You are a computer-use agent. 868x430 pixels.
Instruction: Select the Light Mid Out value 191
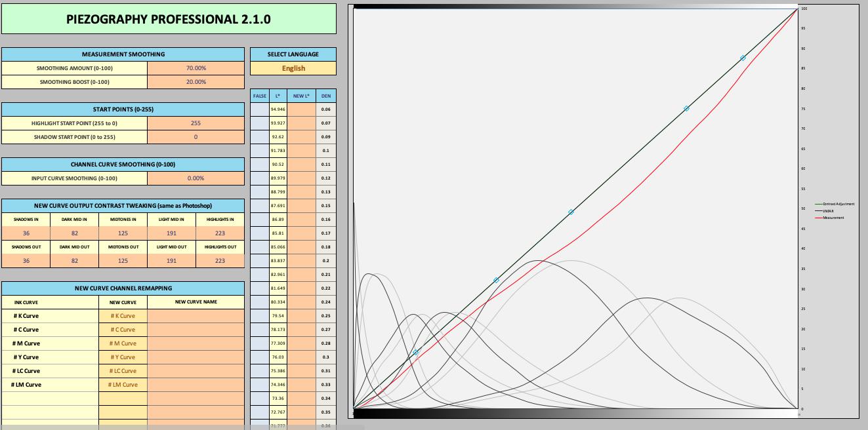(x=171, y=261)
